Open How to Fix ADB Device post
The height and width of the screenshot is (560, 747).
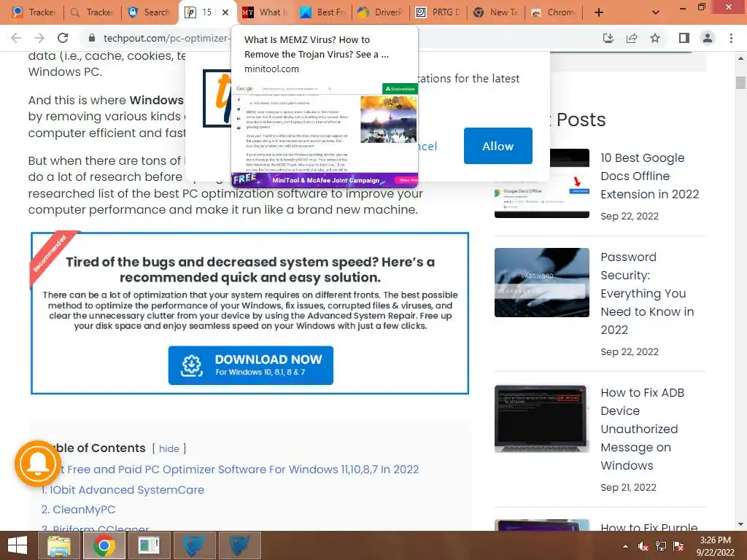point(642,429)
